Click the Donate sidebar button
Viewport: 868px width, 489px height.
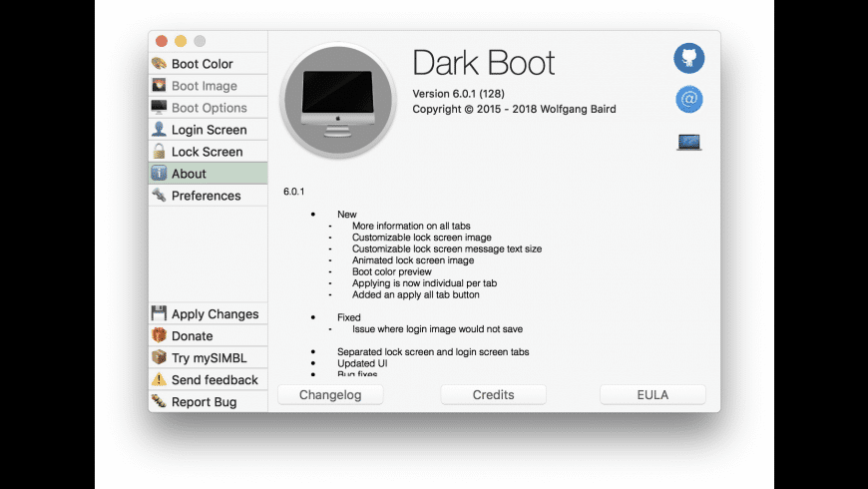[209, 336]
